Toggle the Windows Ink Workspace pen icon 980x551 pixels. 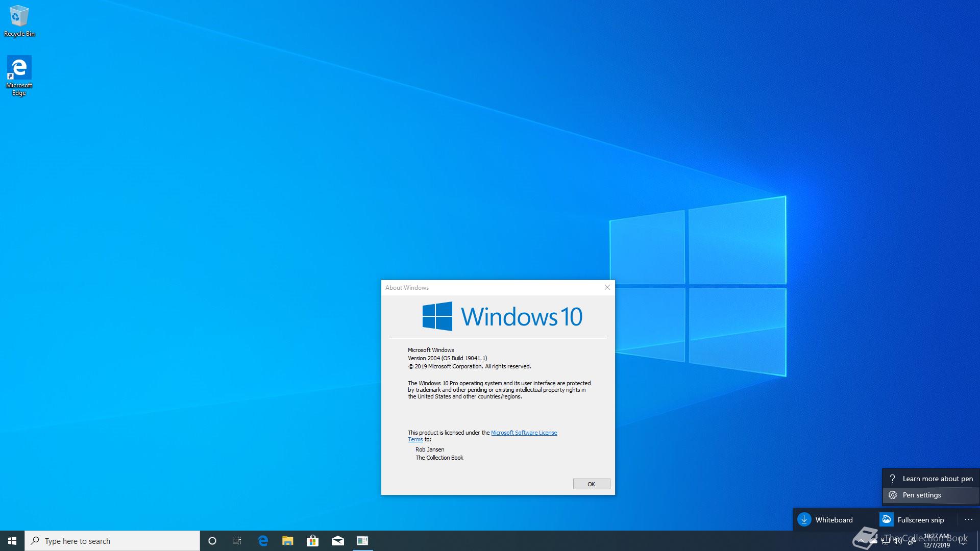click(x=912, y=541)
